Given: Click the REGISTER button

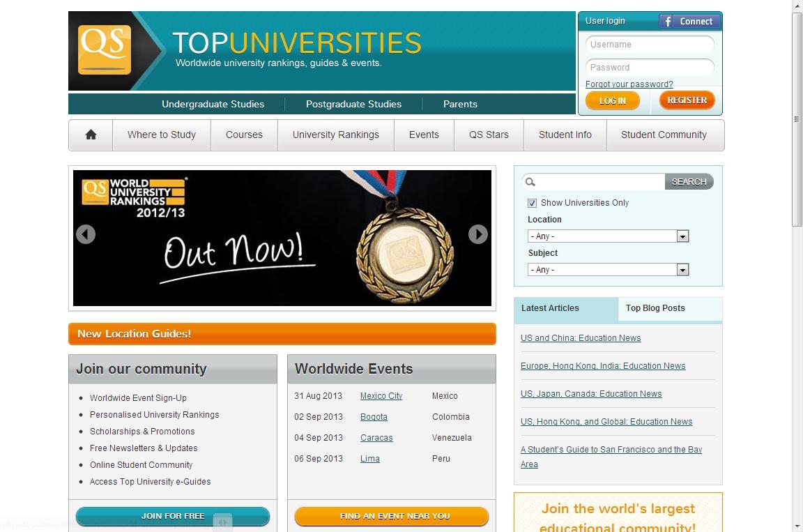Looking at the screenshot, I should click(x=687, y=100).
